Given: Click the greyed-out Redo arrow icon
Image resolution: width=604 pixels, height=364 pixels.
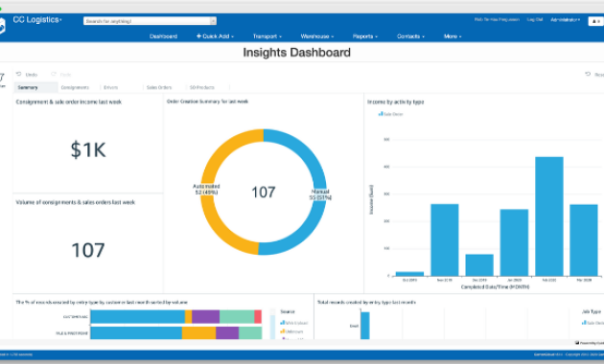Looking at the screenshot, I should pos(54,74).
